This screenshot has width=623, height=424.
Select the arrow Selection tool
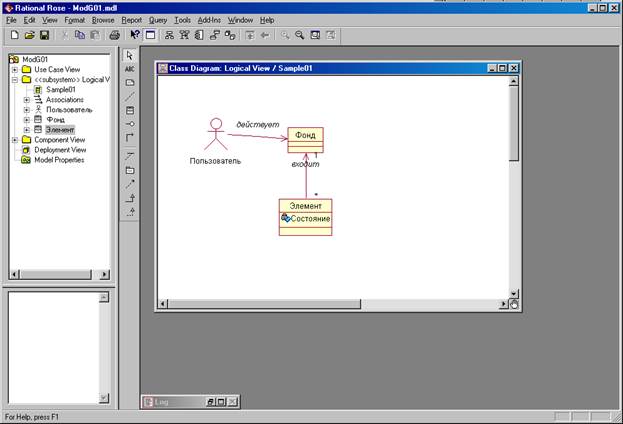click(130, 56)
